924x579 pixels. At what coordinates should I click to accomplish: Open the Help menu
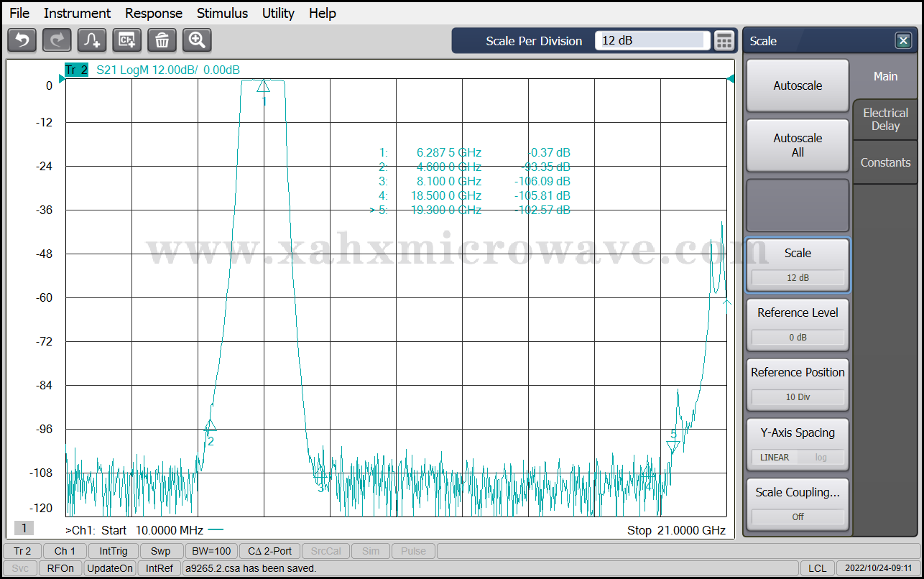(x=323, y=13)
